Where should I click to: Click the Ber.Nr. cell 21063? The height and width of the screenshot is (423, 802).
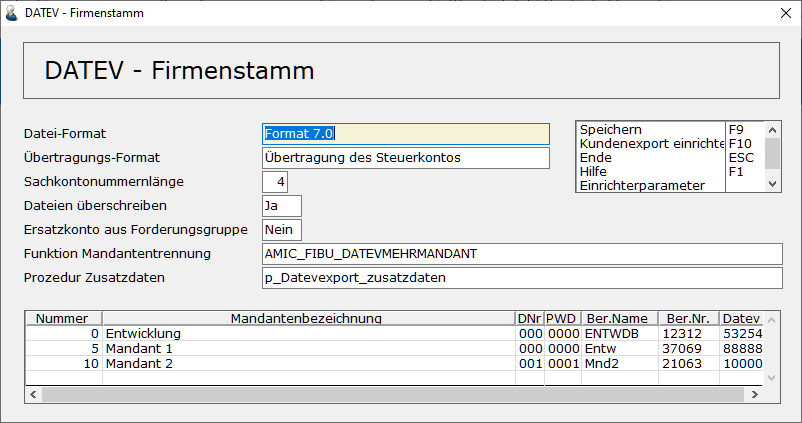click(688, 363)
